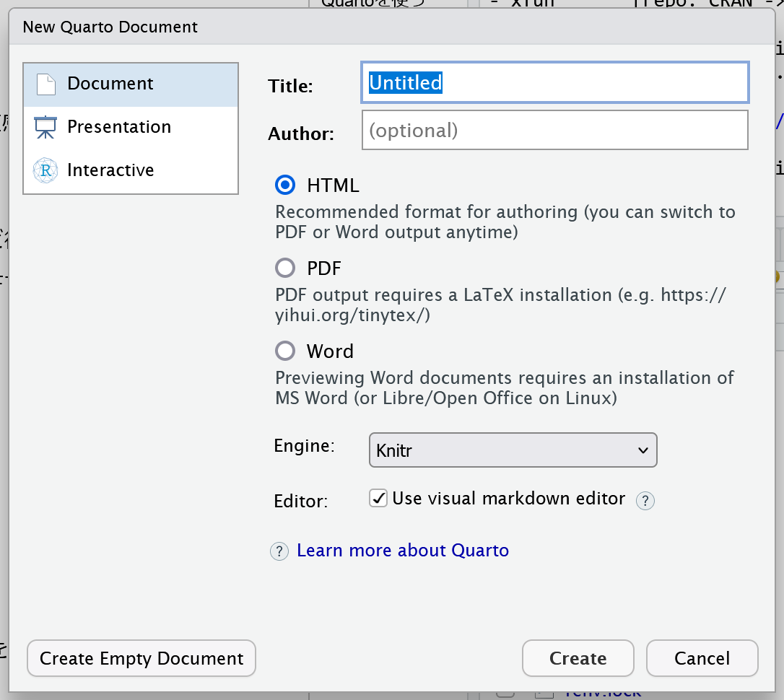Choose the PDF output radio button
This screenshot has height=700, width=784.
click(285, 268)
